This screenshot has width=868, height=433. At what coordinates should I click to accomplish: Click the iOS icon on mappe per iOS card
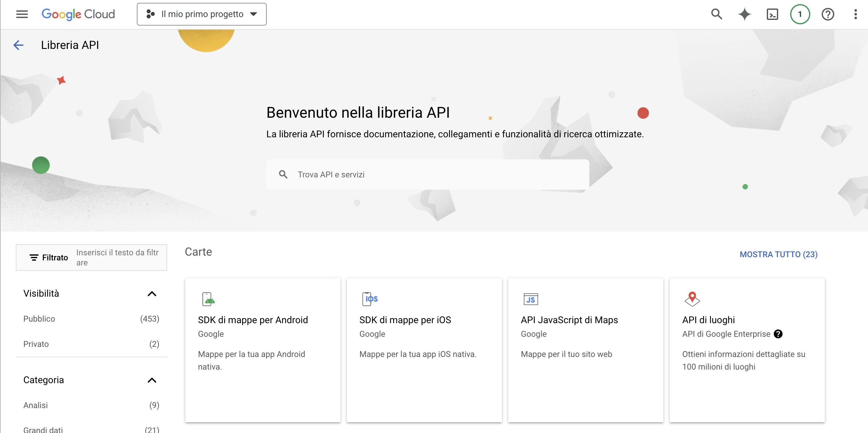[370, 298]
